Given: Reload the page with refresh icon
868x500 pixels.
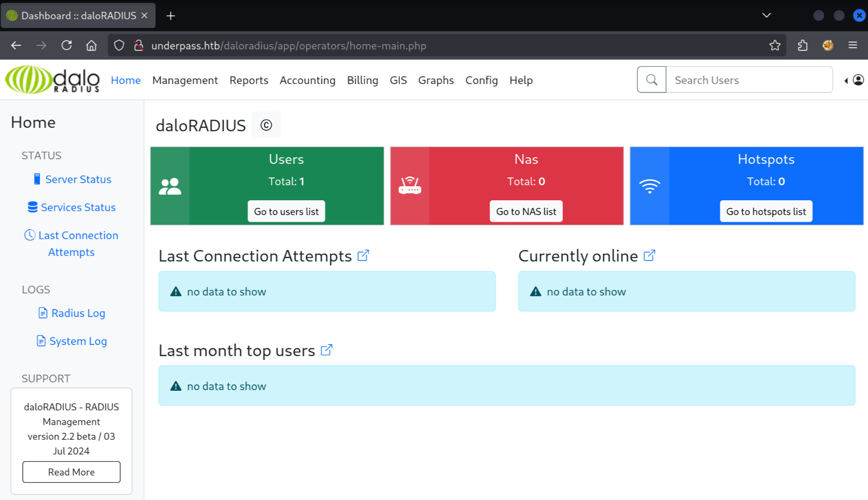Looking at the screenshot, I should pyautogui.click(x=66, y=45).
